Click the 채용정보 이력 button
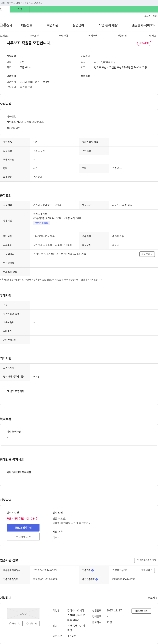This screenshot has height=644, width=158. 141,611
